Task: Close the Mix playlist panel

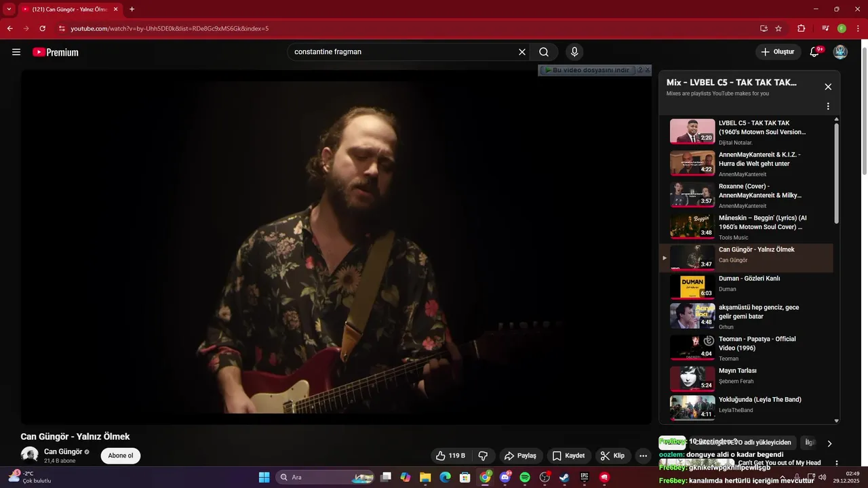Action: pos(828,87)
